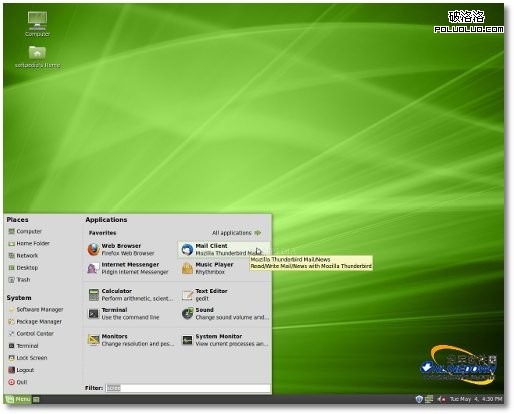
Task: Open the Calculator icon
Action: (x=94, y=295)
